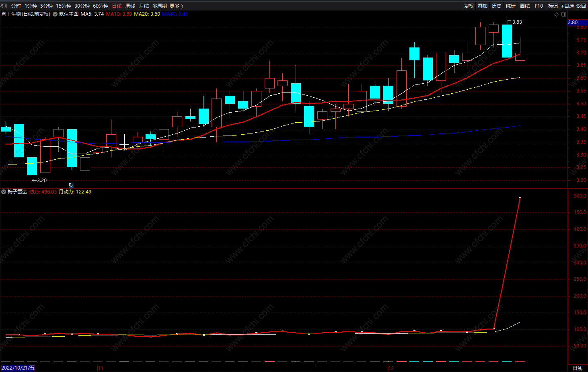
Task: Click the 3.83 high price flag
Action: click(x=517, y=22)
